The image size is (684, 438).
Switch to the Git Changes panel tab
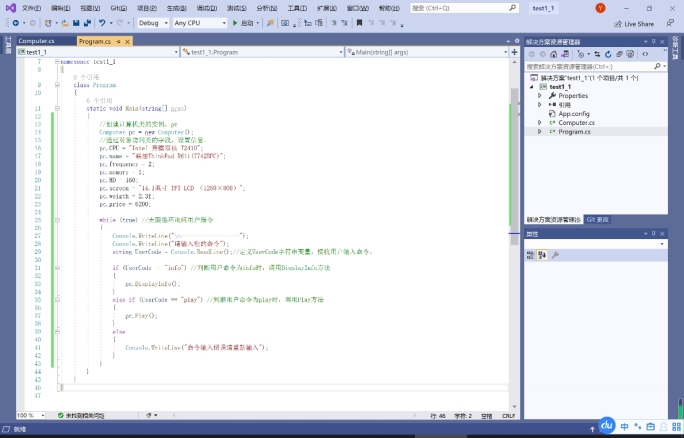click(597, 219)
